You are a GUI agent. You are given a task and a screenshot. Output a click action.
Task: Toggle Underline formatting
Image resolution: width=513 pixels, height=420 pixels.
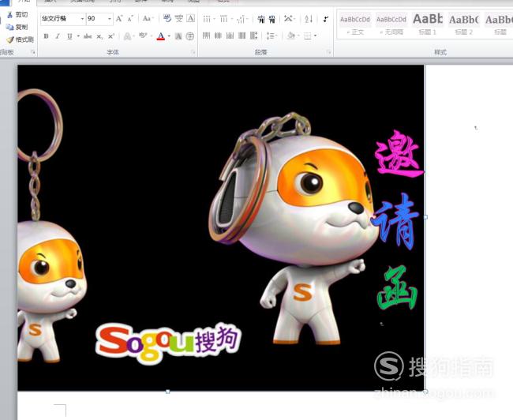[69, 36]
